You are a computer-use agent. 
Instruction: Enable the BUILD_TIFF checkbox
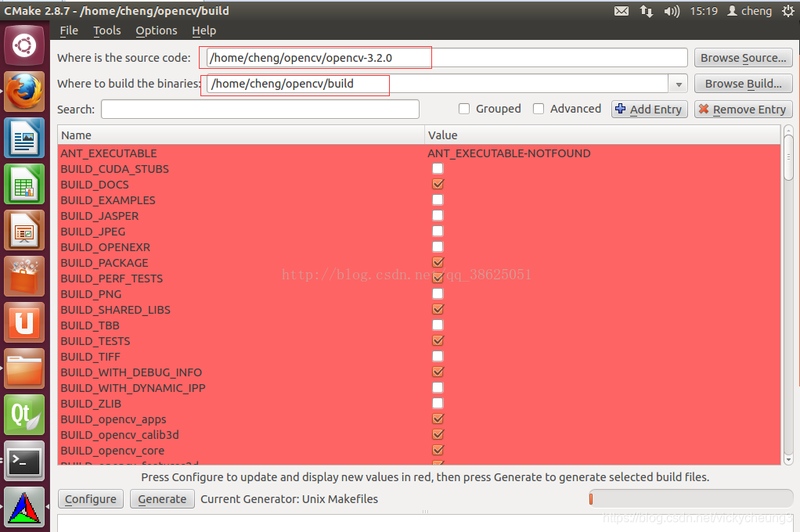coord(438,356)
